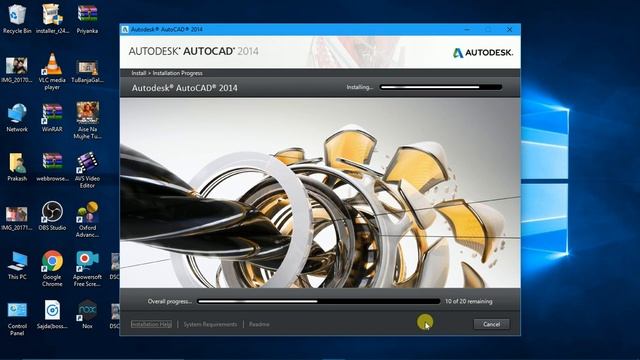Open the Network desktop icon
The height and width of the screenshot is (360, 640).
tap(17, 118)
